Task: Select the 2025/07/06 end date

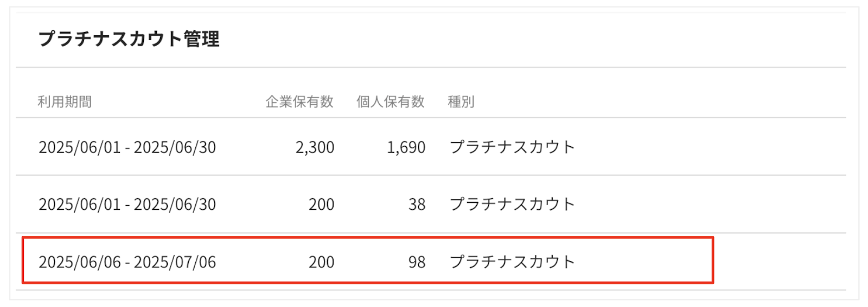Action: click(175, 262)
